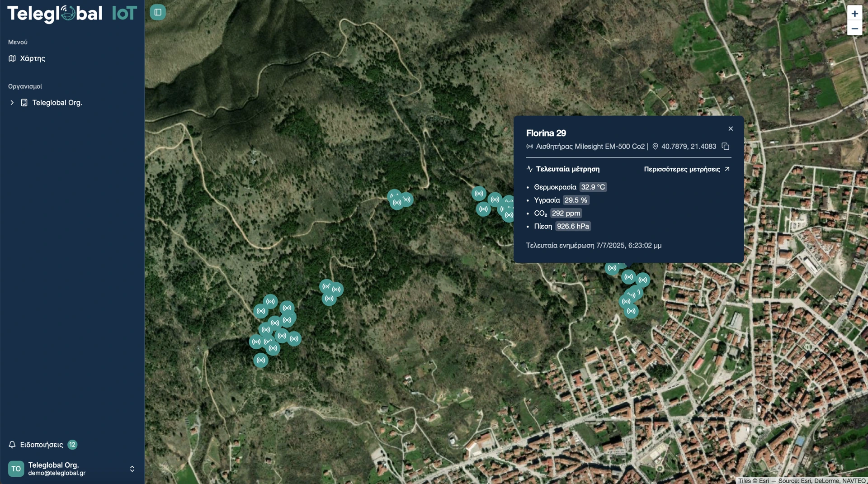
Task: Open the Χάρτης menu item
Action: [33, 58]
